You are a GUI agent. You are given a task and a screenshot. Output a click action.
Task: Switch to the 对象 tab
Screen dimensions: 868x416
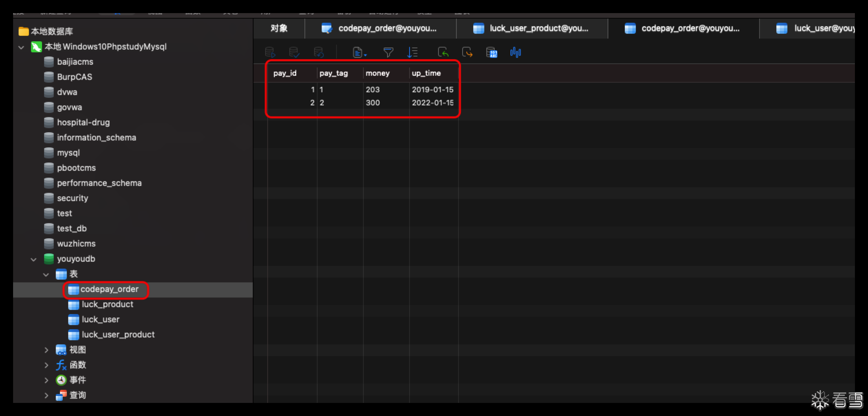[x=279, y=28]
